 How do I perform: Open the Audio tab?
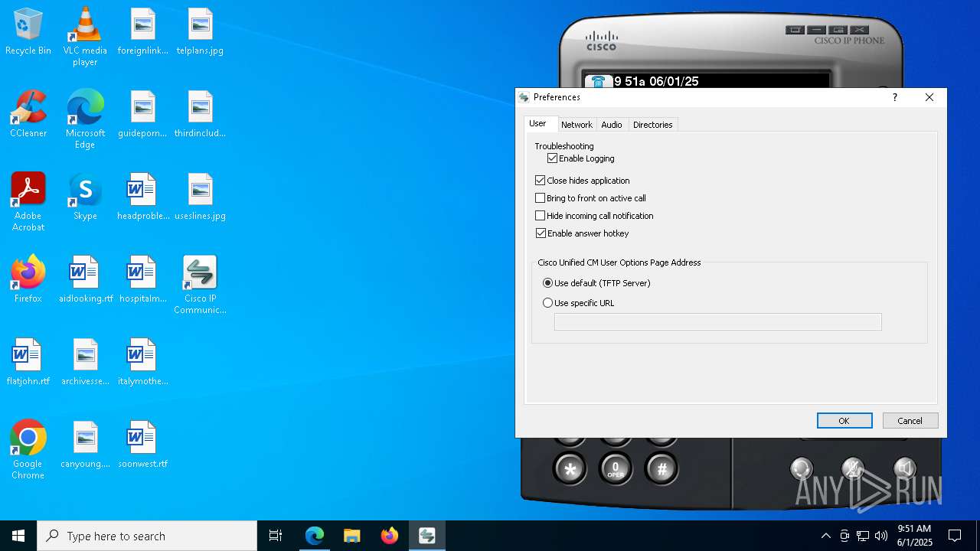point(612,125)
